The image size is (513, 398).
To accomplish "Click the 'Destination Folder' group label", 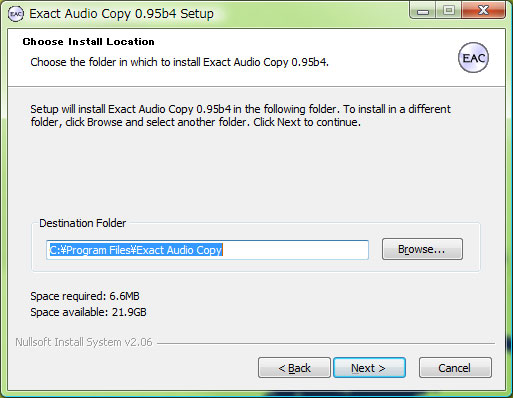I will (82, 223).
